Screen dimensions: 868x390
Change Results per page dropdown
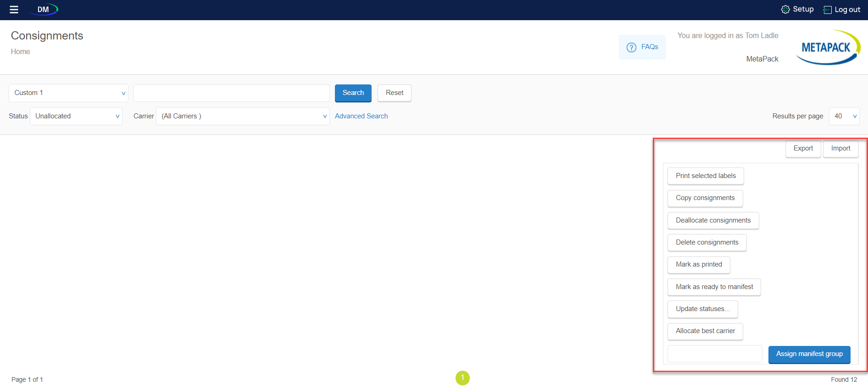pos(844,116)
